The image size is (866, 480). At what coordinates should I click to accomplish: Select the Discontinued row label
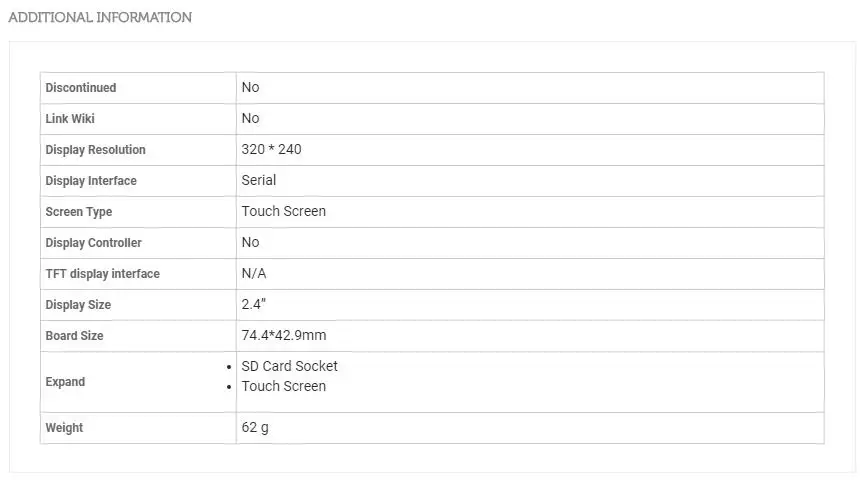pos(81,88)
